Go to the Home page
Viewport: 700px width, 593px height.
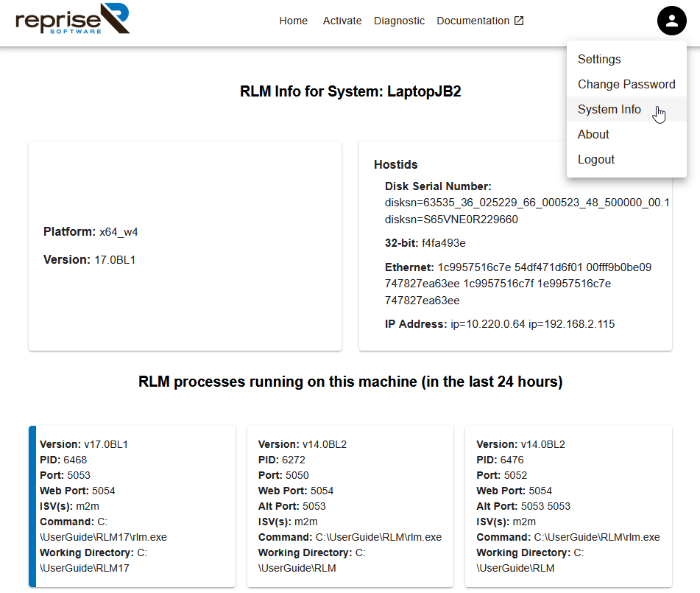click(293, 21)
